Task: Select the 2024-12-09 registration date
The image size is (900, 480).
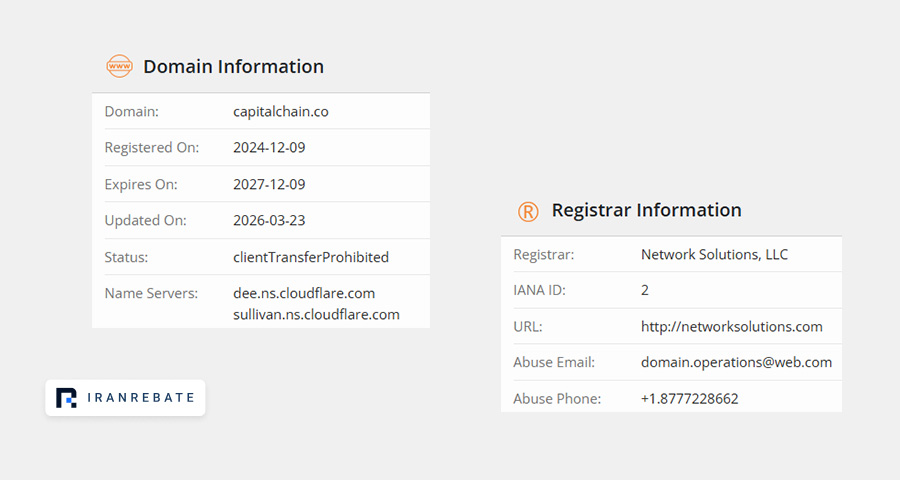Action: (269, 148)
